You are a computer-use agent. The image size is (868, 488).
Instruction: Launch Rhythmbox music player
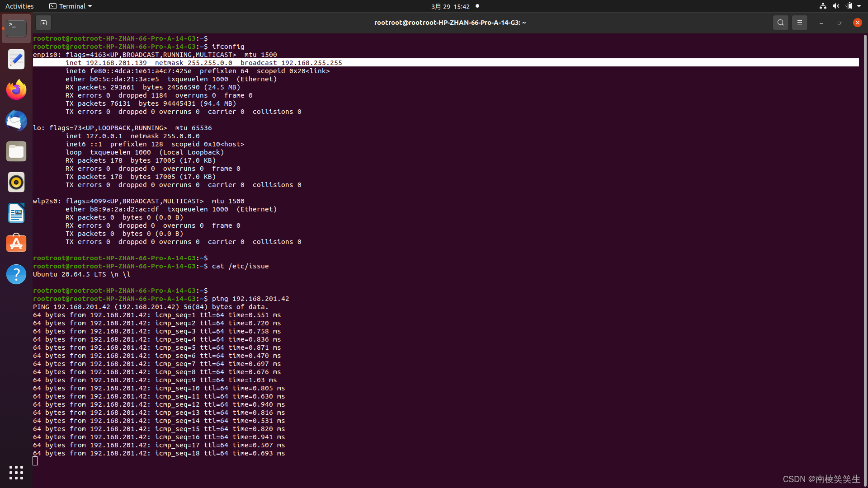point(16,182)
